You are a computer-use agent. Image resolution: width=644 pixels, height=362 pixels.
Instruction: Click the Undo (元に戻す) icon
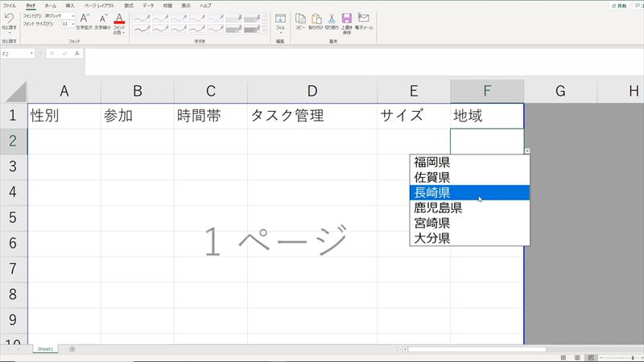[x=9, y=17]
